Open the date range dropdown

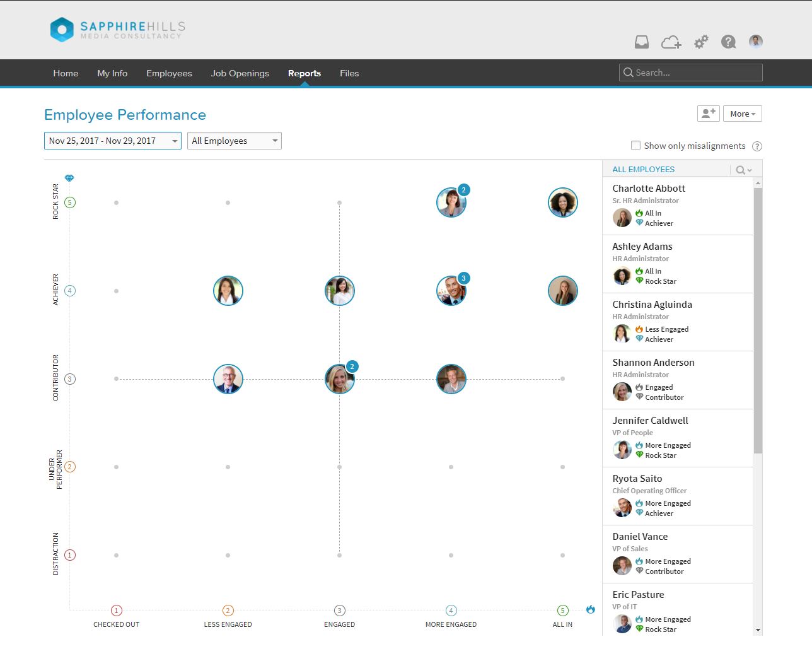tap(113, 141)
